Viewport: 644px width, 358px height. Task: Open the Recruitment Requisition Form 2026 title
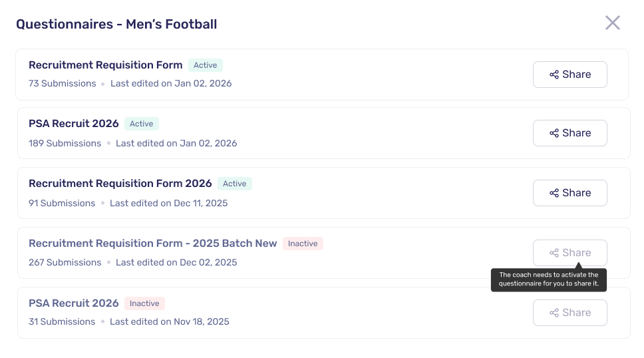pos(120,183)
